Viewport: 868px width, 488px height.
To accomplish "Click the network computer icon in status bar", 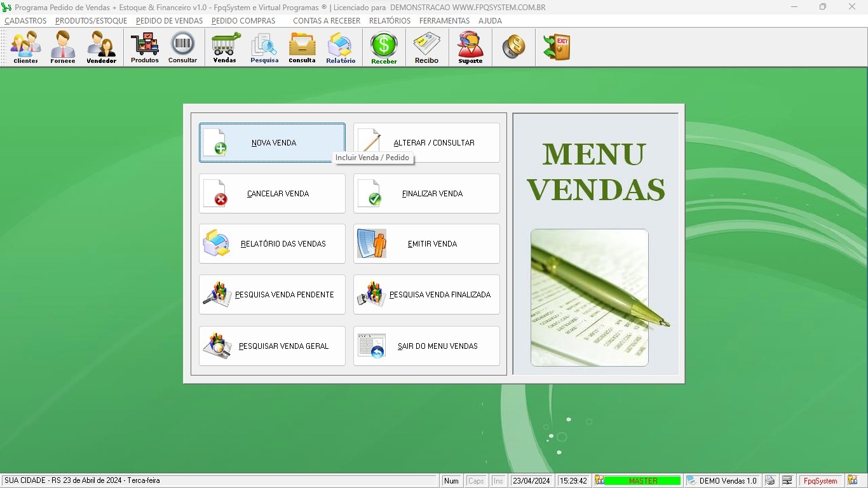I will tap(787, 481).
